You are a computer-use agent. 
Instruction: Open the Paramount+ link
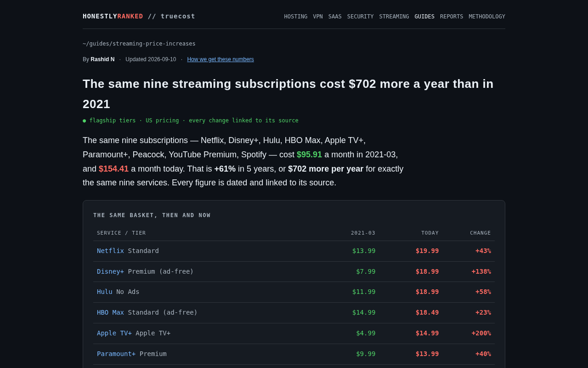click(x=116, y=354)
